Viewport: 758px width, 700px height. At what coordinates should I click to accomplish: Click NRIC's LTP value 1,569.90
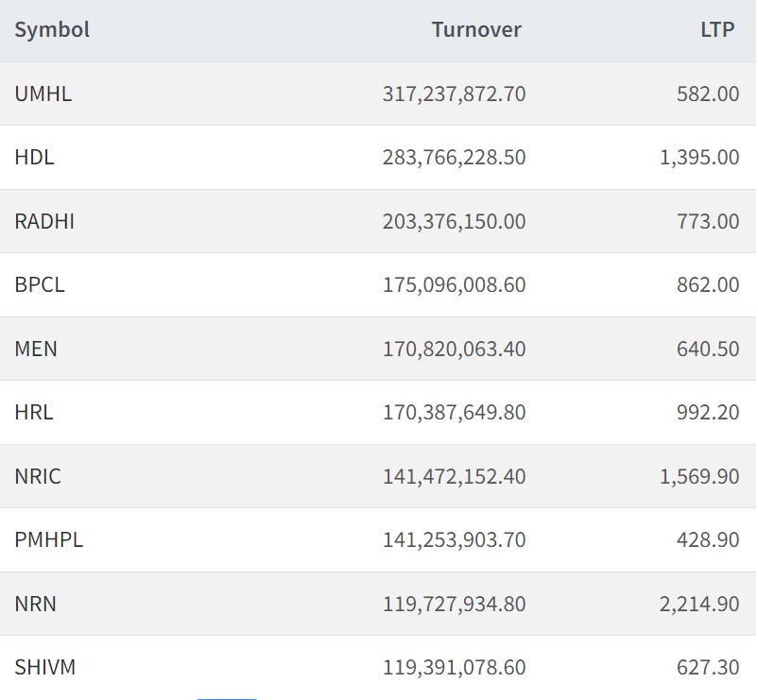(699, 476)
